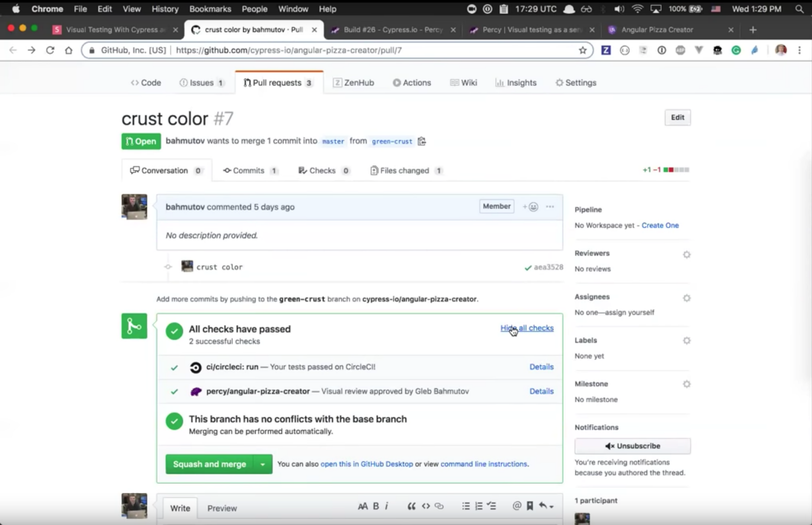Screen dimensions: 812x525
Task: Open the Spotlight search icon in menu bar
Action: pos(799,9)
